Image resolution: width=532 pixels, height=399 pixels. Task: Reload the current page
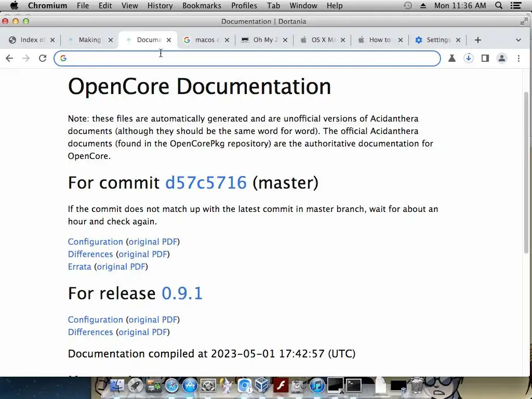point(43,58)
